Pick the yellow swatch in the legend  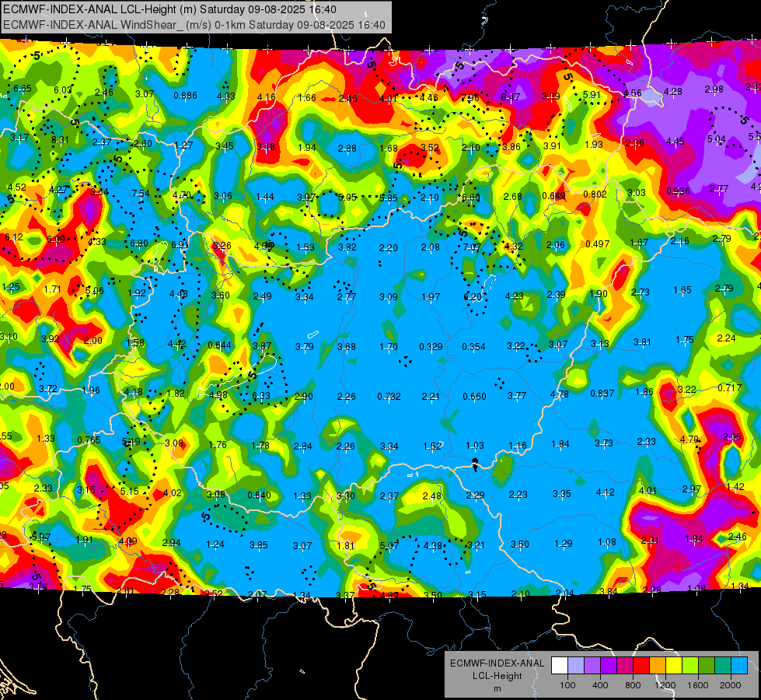[x=674, y=666]
